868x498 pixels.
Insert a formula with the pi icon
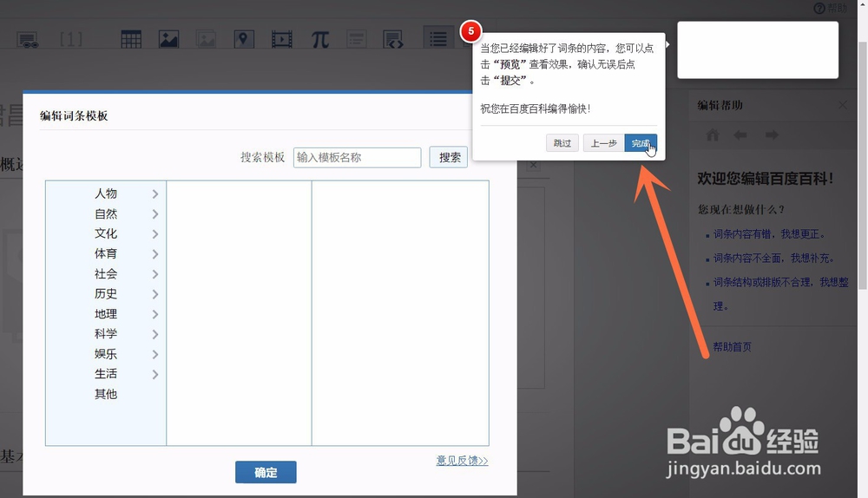(319, 39)
